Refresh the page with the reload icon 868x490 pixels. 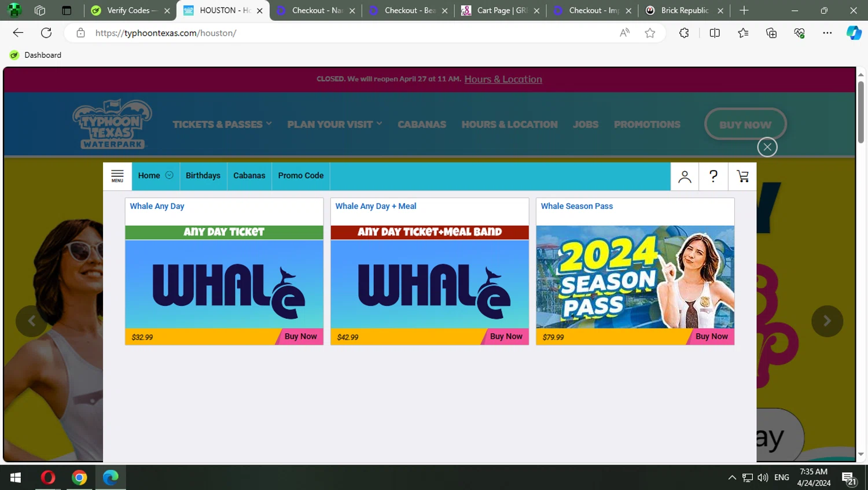click(x=46, y=33)
